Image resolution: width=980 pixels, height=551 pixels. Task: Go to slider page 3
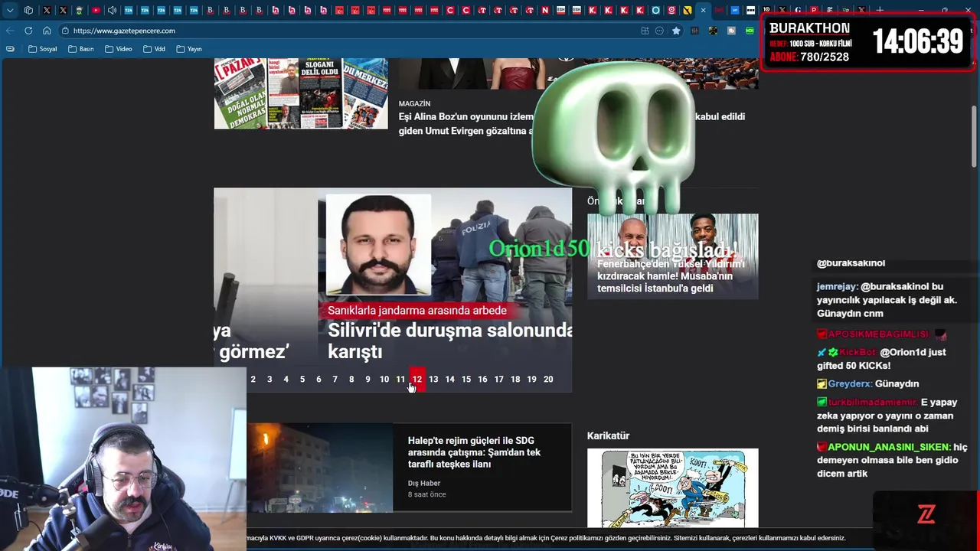click(x=269, y=380)
